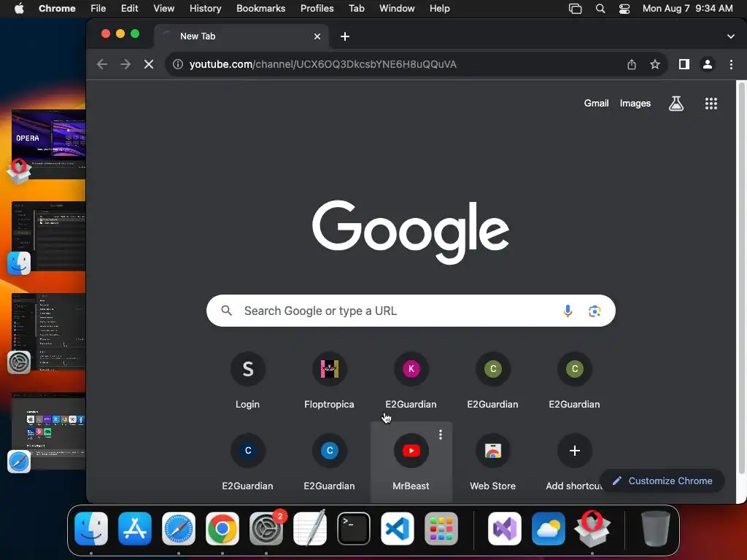Open Search Labs flask icon
Image resolution: width=747 pixels, height=560 pixels.
pyautogui.click(x=676, y=104)
